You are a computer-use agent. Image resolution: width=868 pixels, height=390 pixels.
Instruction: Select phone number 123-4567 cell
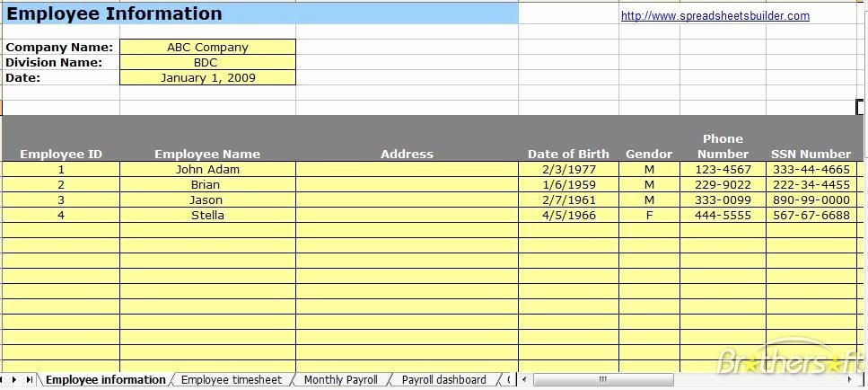[x=723, y=170]
